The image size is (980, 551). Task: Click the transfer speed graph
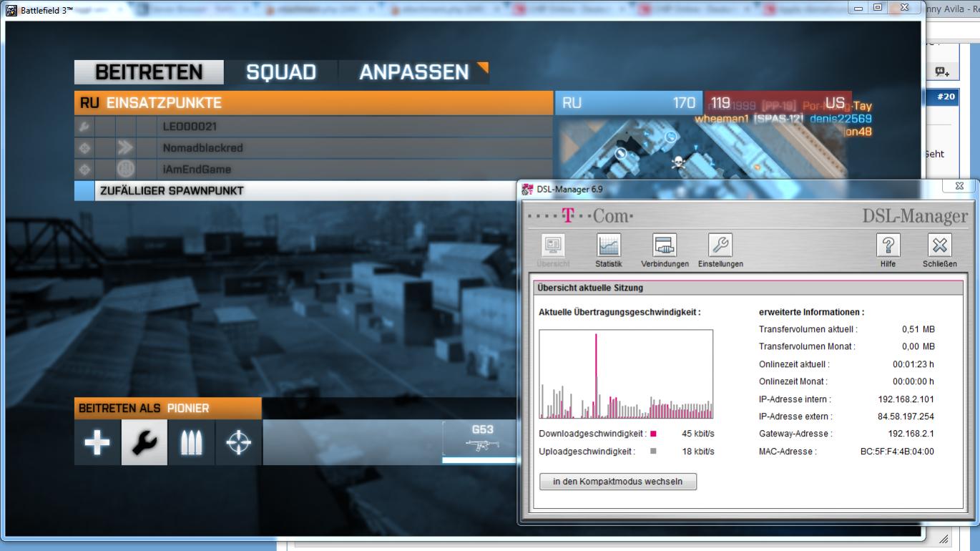626,374
